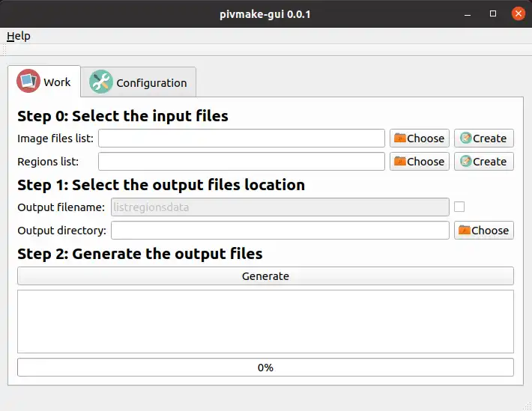Click the empty output log area
Viewport: 532px width, 411px height.
point(265,321)
